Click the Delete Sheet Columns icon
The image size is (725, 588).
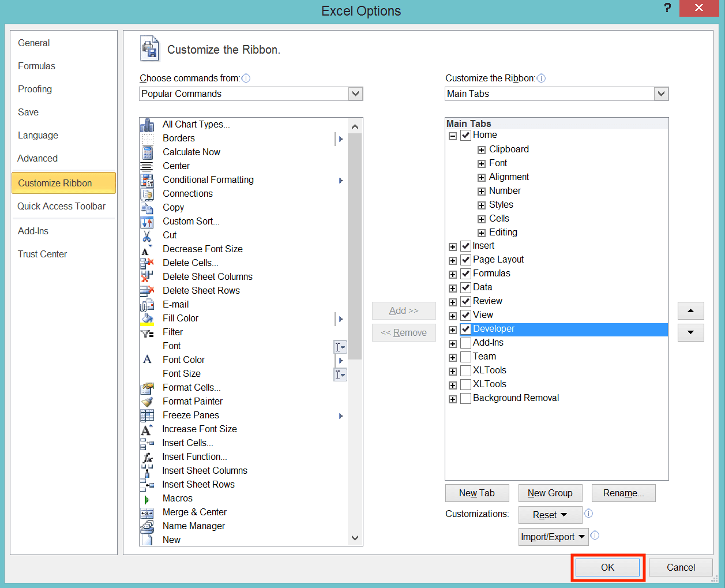(147, 277)
